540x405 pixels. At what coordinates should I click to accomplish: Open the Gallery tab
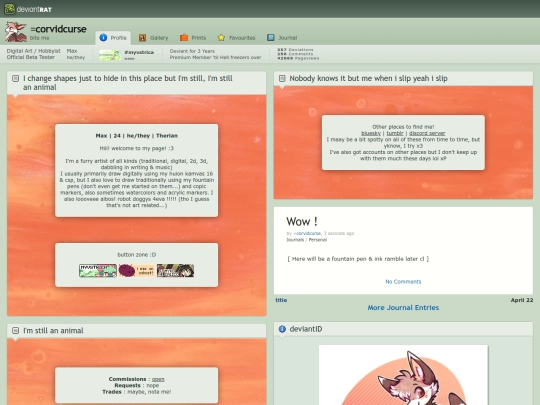coord(153,38)
